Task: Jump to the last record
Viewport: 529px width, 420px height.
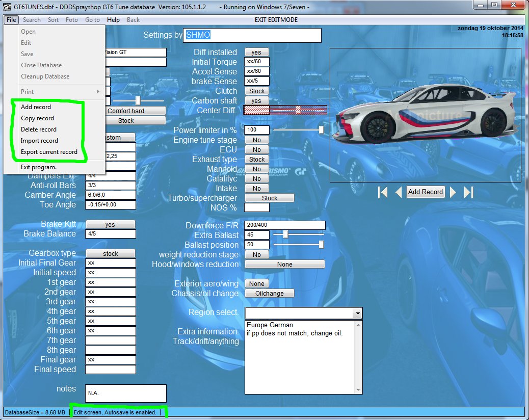Action: pyautogui.click(x=469, y=192)
